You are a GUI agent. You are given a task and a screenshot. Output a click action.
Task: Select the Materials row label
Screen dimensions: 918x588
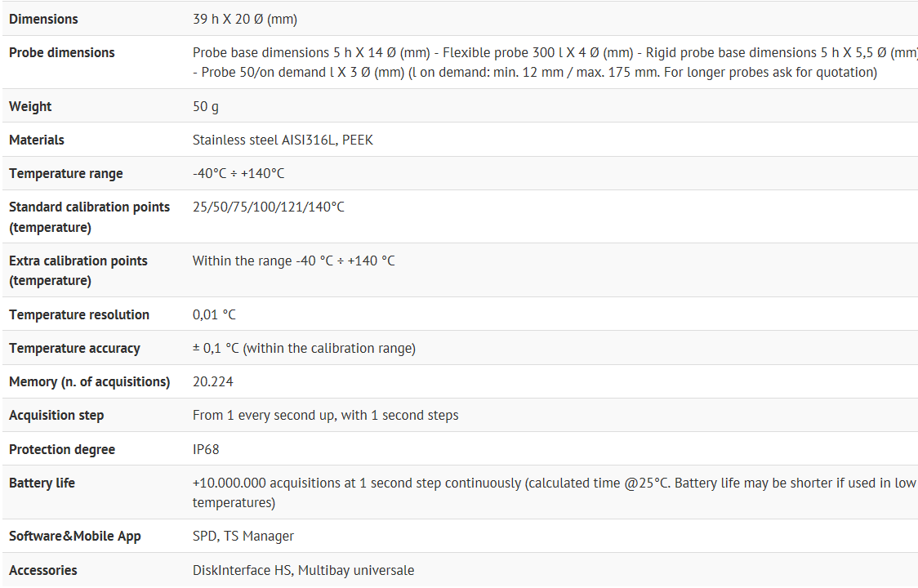point(37,140)
